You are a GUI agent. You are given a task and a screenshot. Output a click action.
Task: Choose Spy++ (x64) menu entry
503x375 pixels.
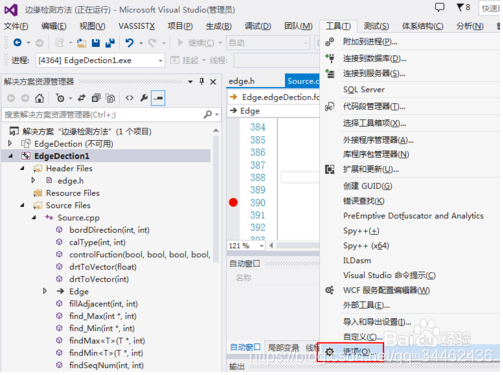366,246
